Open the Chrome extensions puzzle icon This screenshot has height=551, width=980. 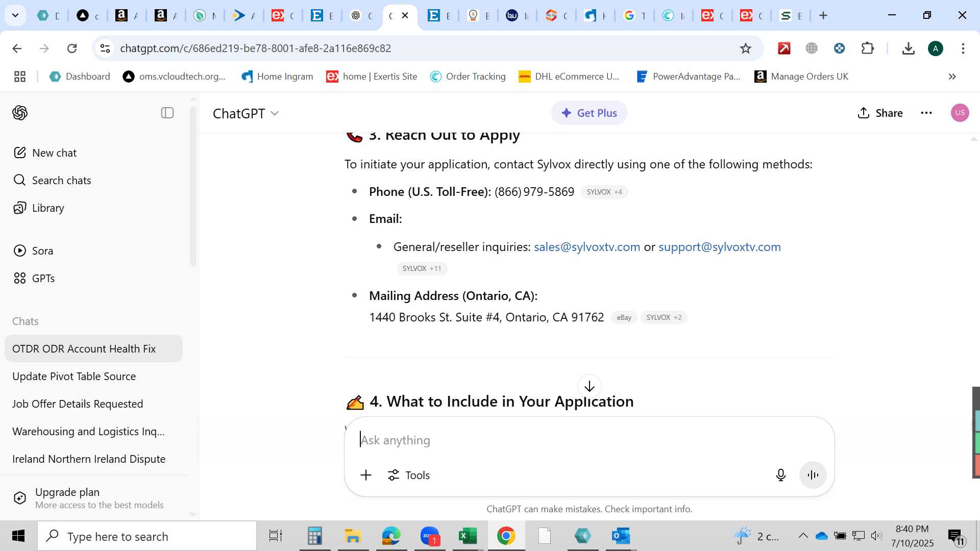tap(868, 48)
